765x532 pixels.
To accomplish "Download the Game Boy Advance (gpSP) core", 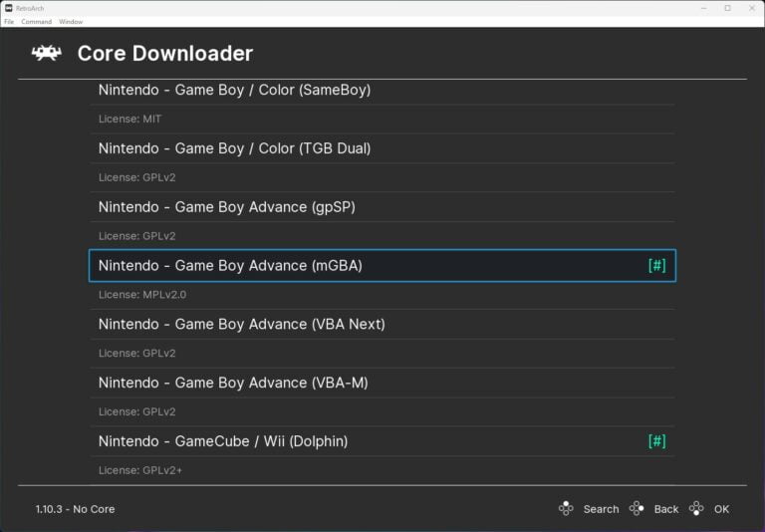I will coord(226,207).
